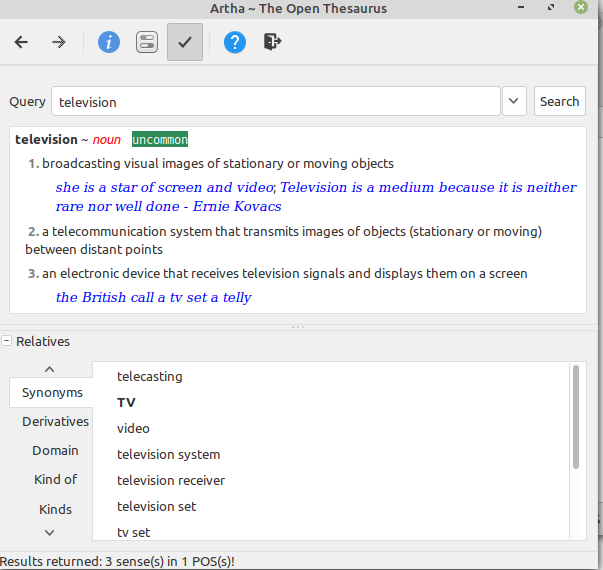
Task: Click the synonyms list vertical scrollbar
Action: (576, 417)
